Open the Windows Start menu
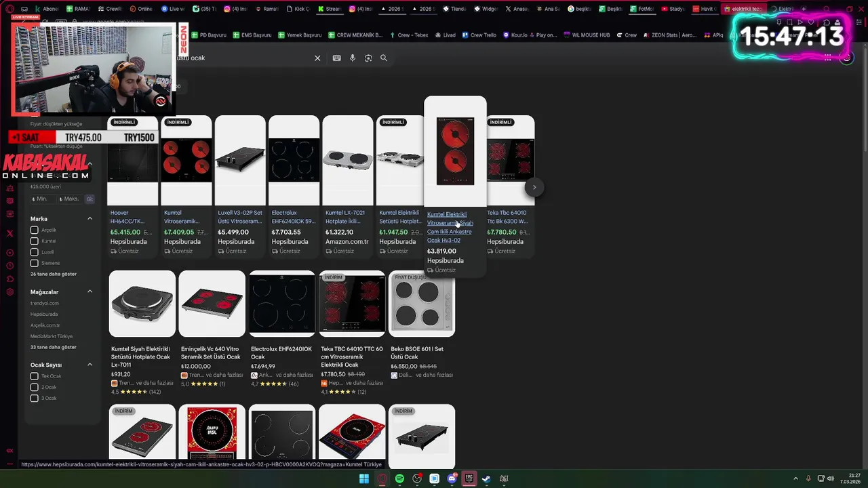Viewport: 868px width, 488px height. tap(364, 479)
